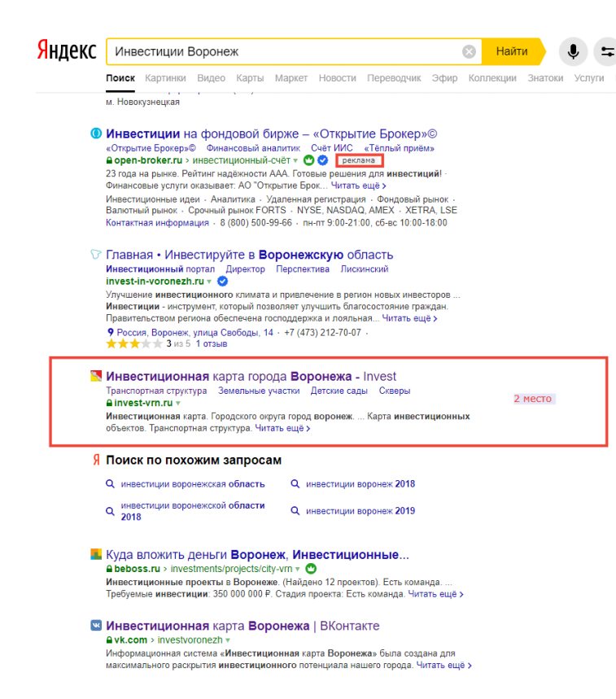This screenshot has width=616, height=699.
Task: Click Россия, Воронеж, улица Свободы, 14 address
Action: [194, 333]
